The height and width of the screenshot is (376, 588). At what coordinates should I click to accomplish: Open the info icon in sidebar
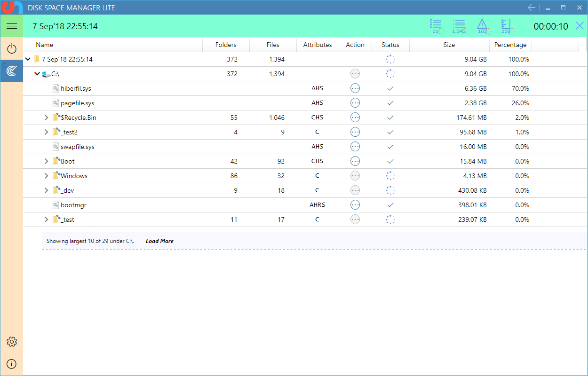(12, 364)
